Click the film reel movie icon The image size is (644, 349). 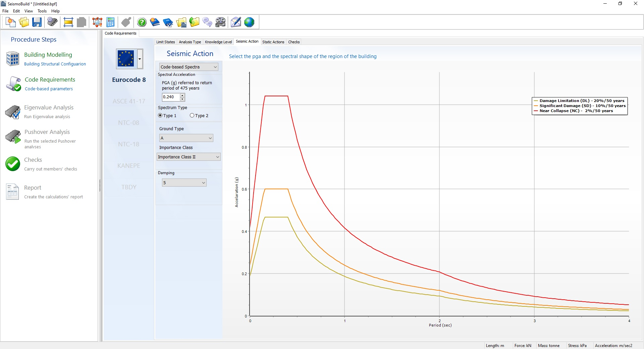[x=220, y=22]
